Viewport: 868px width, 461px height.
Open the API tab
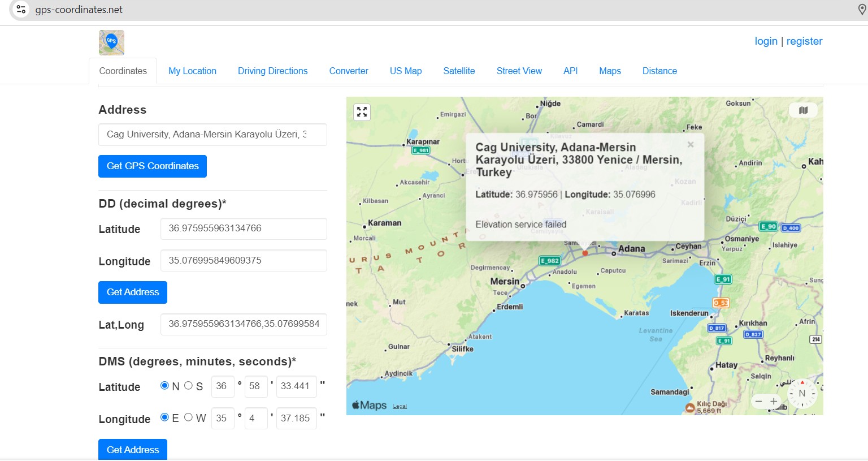pyautogui.click(x=570, y=71)
